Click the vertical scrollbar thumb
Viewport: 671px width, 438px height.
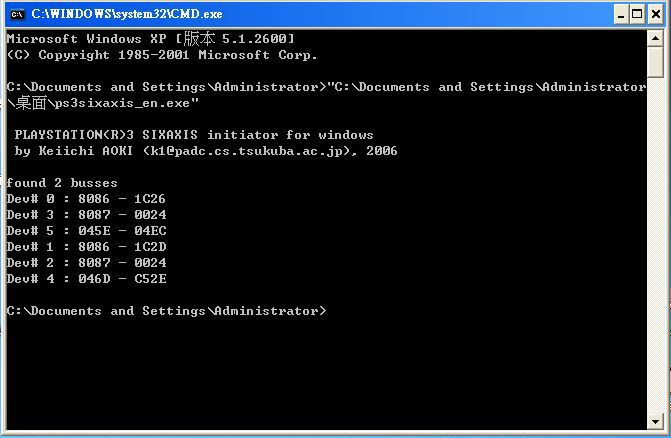(655, 60)
